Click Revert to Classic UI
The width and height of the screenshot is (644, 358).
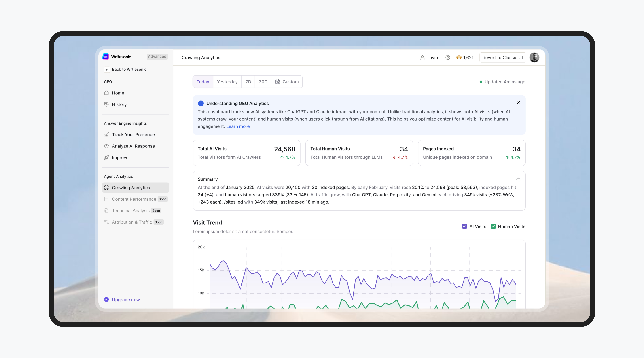pos(502,57)
